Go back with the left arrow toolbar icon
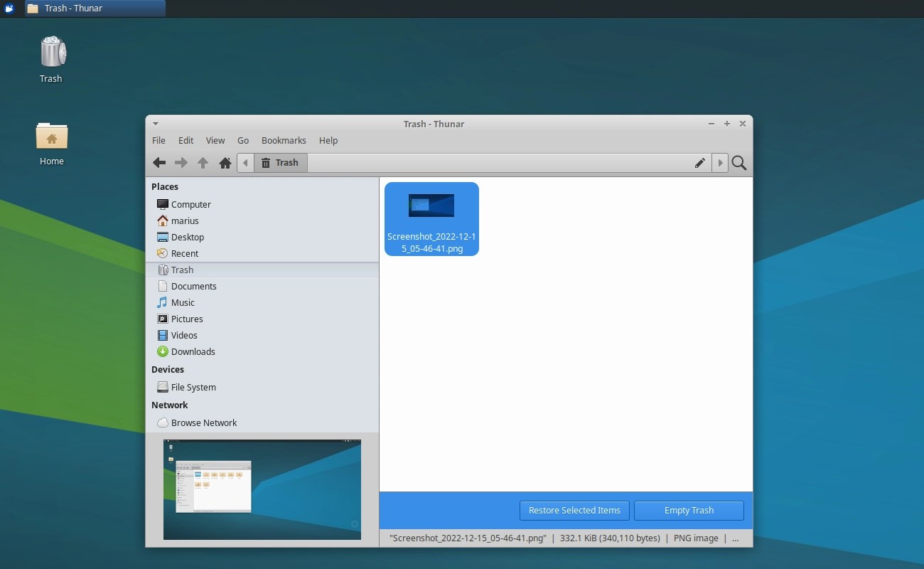 [x=159, y=163]
